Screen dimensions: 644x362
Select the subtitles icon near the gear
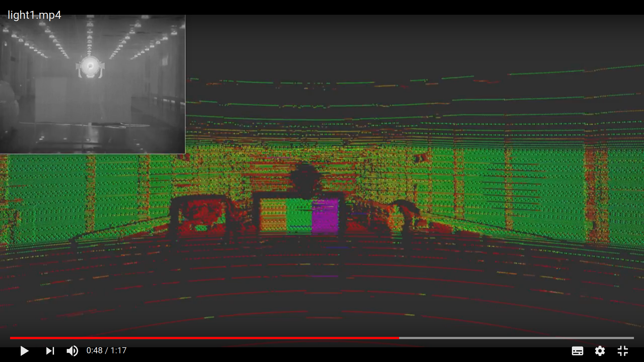tap(578, 351)
